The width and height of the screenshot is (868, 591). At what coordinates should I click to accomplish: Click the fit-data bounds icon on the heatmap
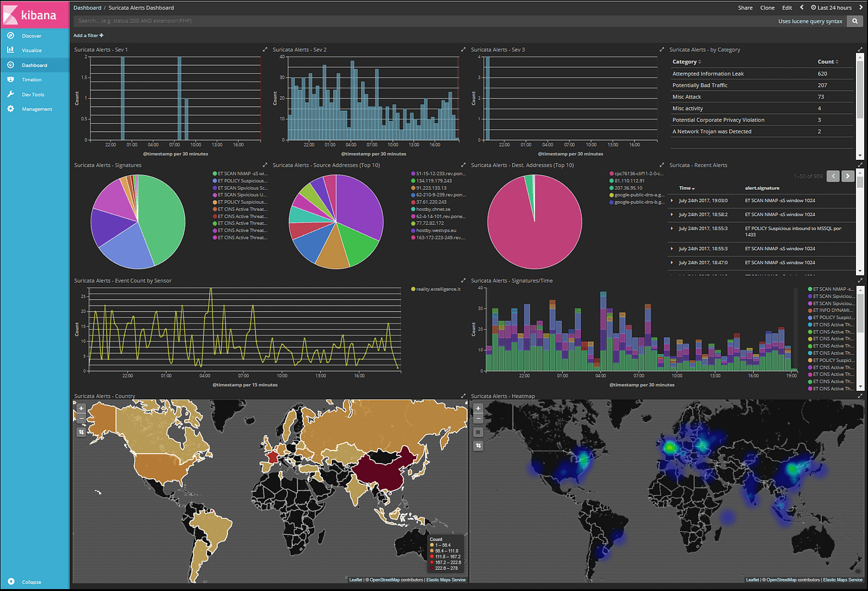[478, 446]
